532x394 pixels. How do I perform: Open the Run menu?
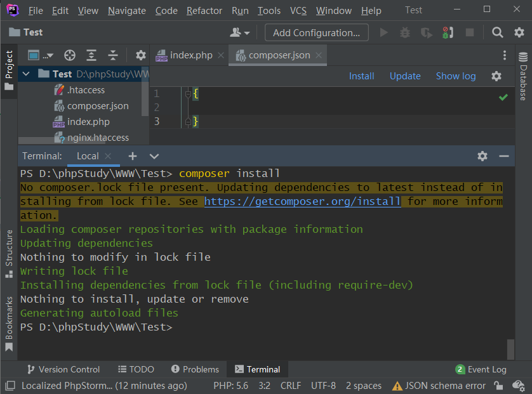point(240,11)
